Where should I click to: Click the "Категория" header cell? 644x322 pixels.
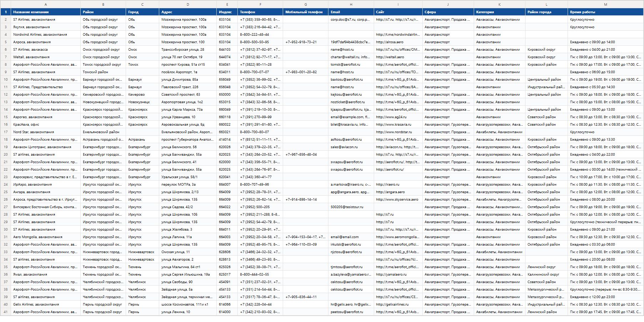tap(499, 12)
